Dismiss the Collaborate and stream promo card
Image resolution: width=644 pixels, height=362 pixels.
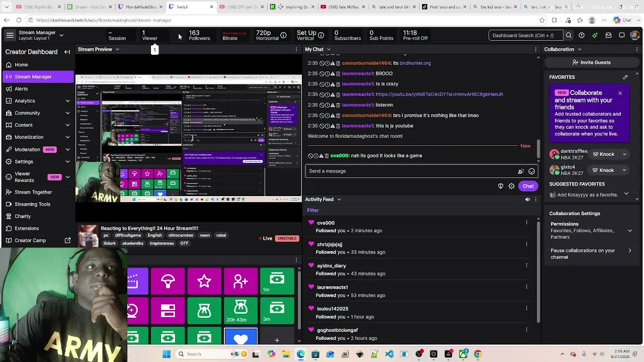coord(620,93)
